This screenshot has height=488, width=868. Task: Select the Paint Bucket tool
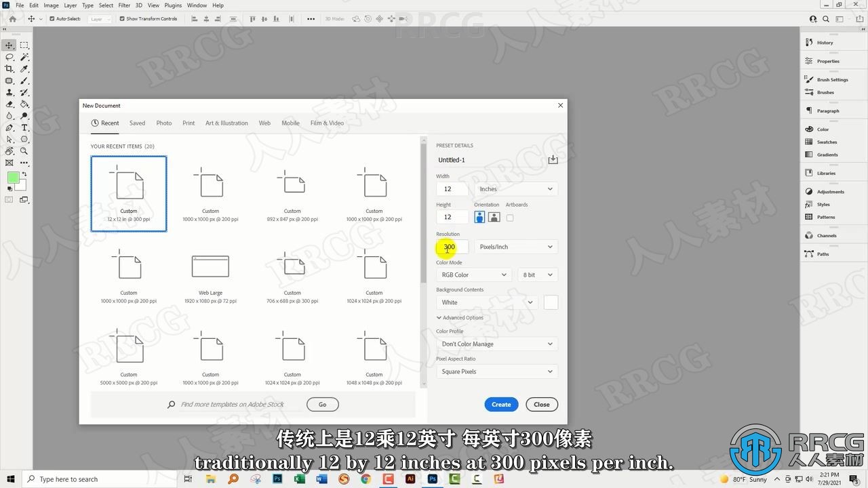pyautogui.click(x=24, y=104)
